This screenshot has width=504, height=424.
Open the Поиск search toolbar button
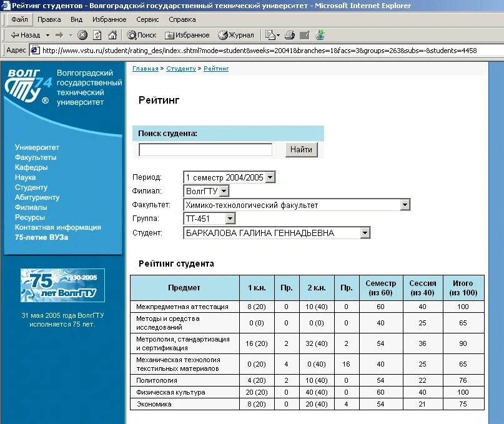141,35
